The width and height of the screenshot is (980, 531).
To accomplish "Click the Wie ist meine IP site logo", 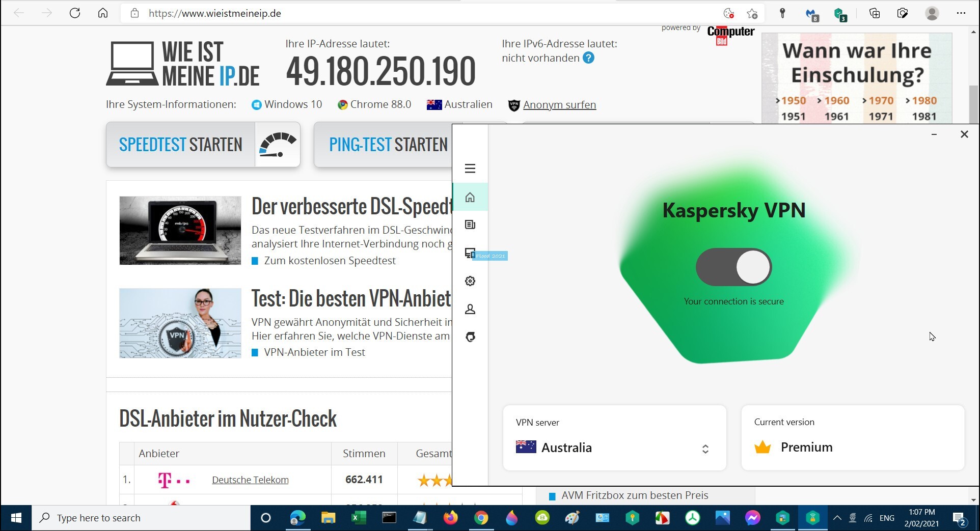I will click(x=183, y=64).
